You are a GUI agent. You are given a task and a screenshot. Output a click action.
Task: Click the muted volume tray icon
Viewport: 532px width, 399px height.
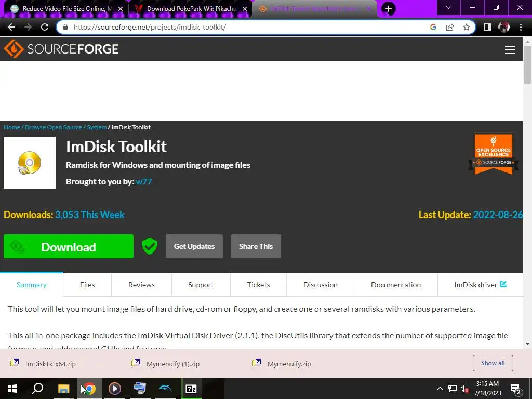pos(465,389)
